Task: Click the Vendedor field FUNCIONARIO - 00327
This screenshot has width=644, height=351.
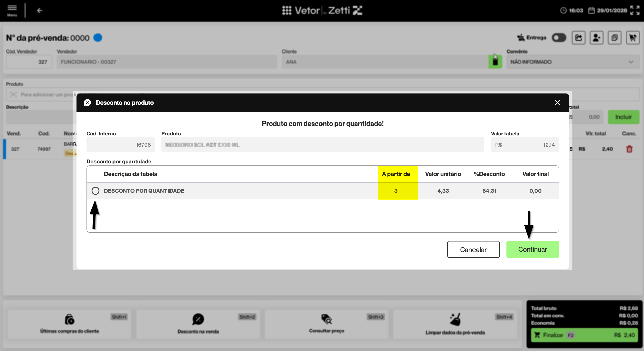Action: [x=167, y=62]
